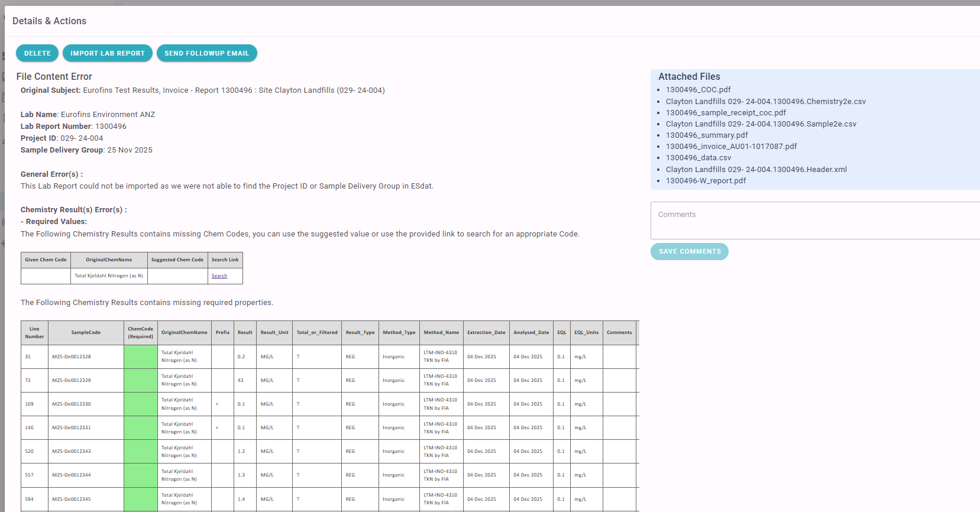980x512 pixels.
Task: Click Total Kjeldahl Nitrogen cell in chem code table
Action: (109, 276)
